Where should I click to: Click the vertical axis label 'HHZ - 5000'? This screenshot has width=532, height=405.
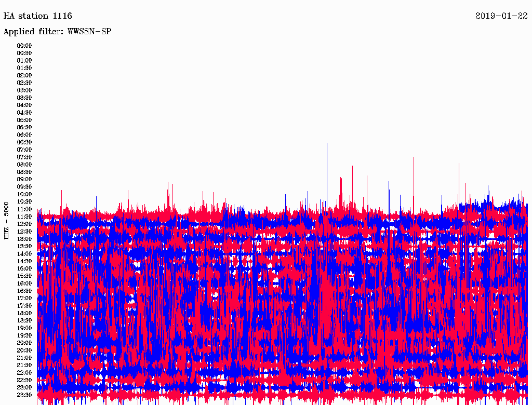[x=6, y=221]
